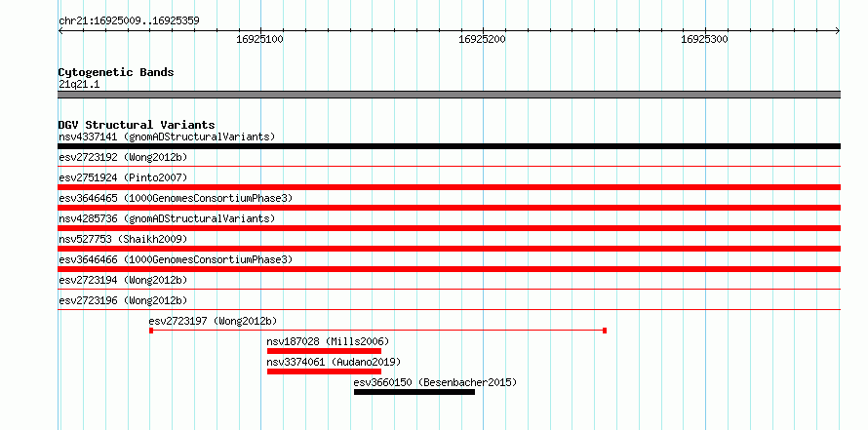Select esv3646466 (1000GenomesConsortiumPhase3) label
Viewport: 868px width, 430px height.
176,259
